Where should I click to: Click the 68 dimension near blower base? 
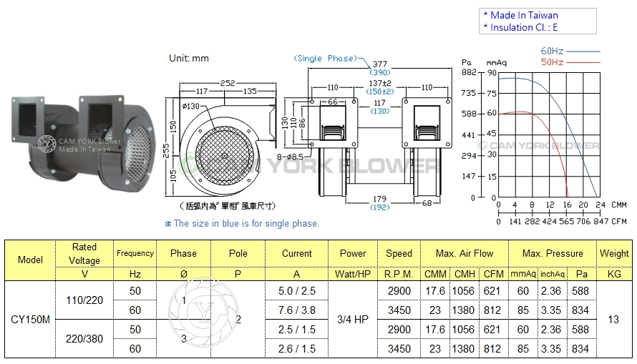tap(427, 202)
